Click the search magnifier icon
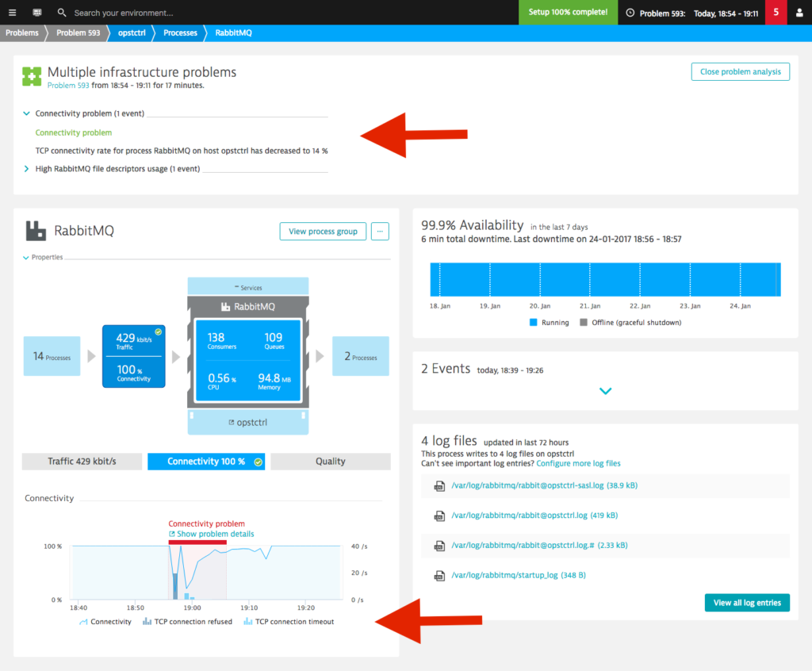Image resolution: width=812 pixels, height=671 pixels. point(62,13)
